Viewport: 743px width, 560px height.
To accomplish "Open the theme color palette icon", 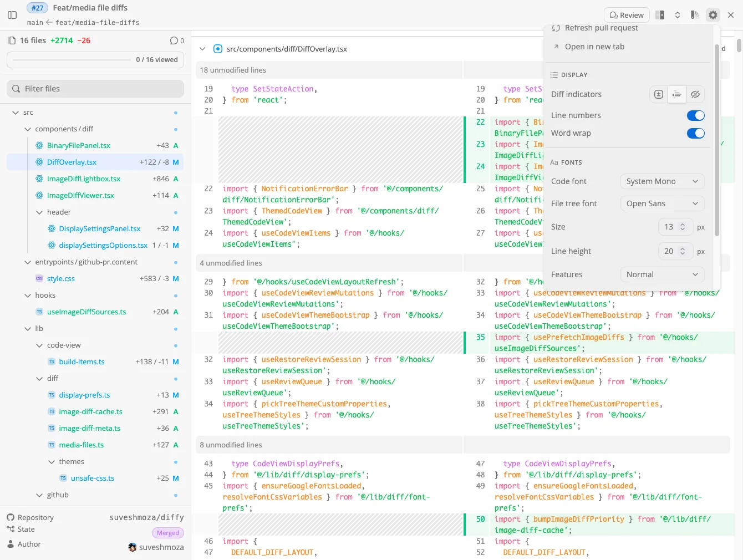I will [x=695, y=15].
